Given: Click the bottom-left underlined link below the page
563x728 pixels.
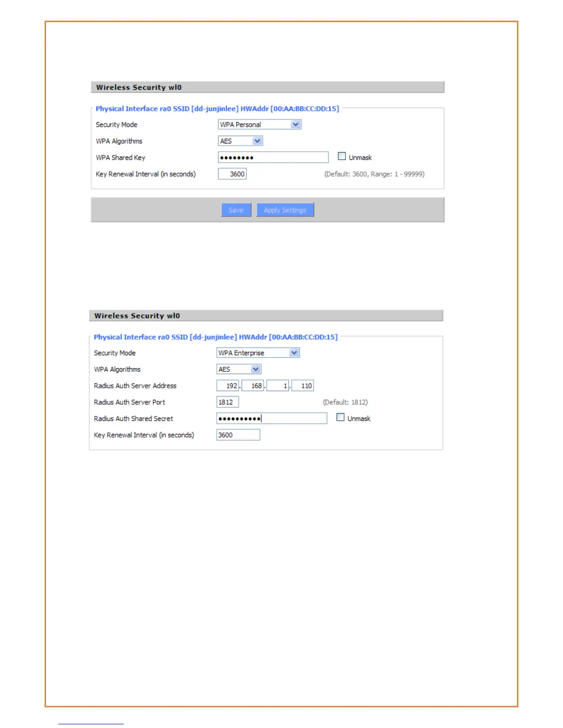Looking at the screenshot, I should (91, 724).
